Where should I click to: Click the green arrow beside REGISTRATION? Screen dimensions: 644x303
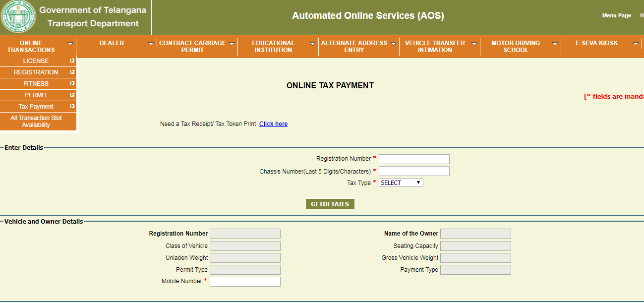coord(72,72)
